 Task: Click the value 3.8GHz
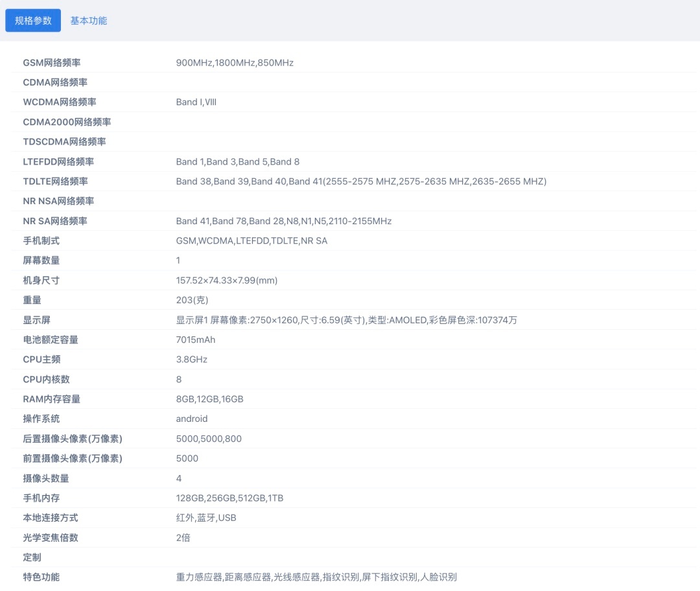[x=191, y=360]
